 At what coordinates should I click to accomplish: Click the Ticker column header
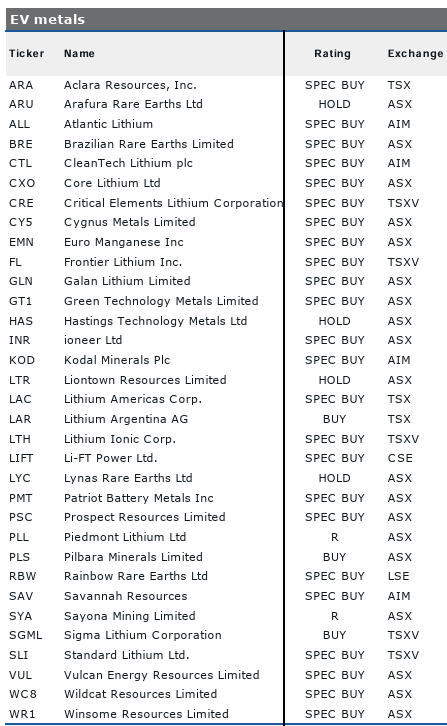click(x=26, y=54)
